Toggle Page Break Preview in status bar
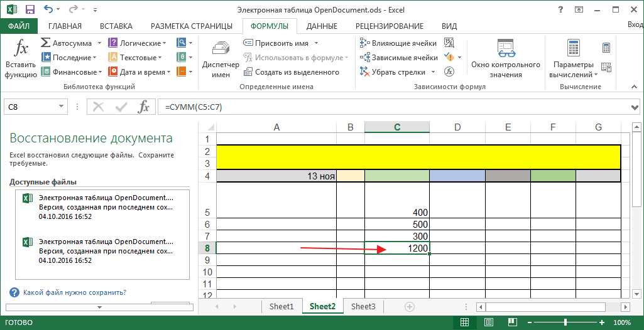644x330 pixels. (512, 322)
